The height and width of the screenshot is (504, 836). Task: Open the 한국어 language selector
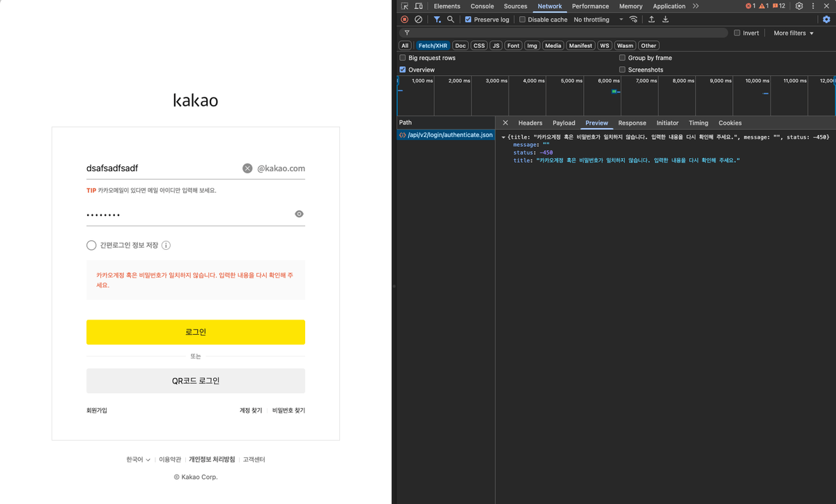pyautogui.click(x=138, y=459)
